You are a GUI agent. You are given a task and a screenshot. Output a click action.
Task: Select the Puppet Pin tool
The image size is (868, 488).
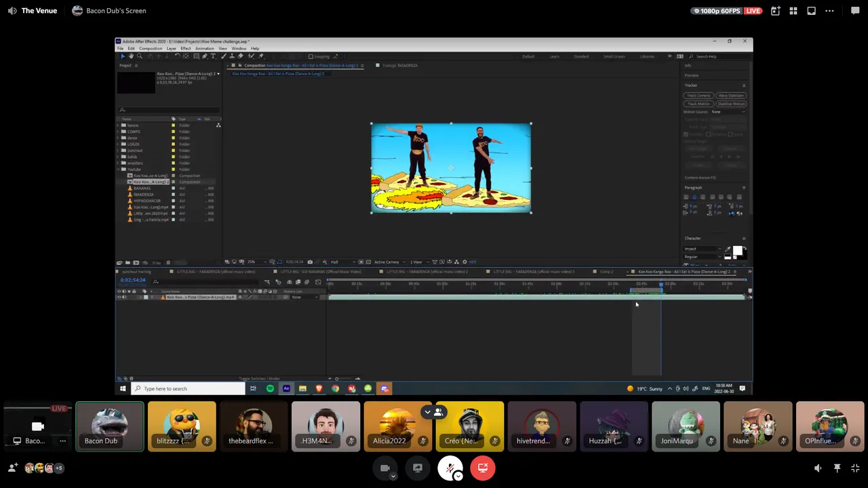[x=261, y=56]
